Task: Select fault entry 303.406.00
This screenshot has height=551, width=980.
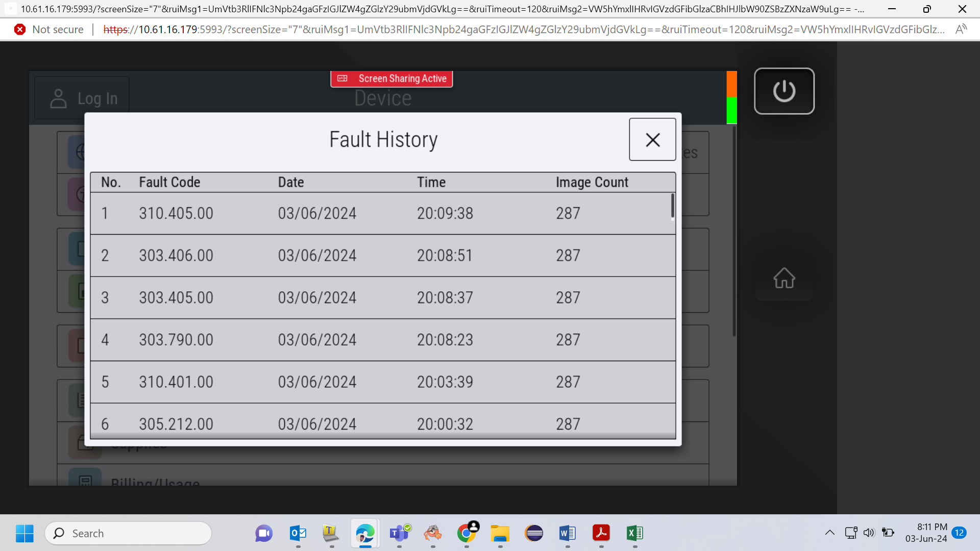Action: (x=383, y=256)
